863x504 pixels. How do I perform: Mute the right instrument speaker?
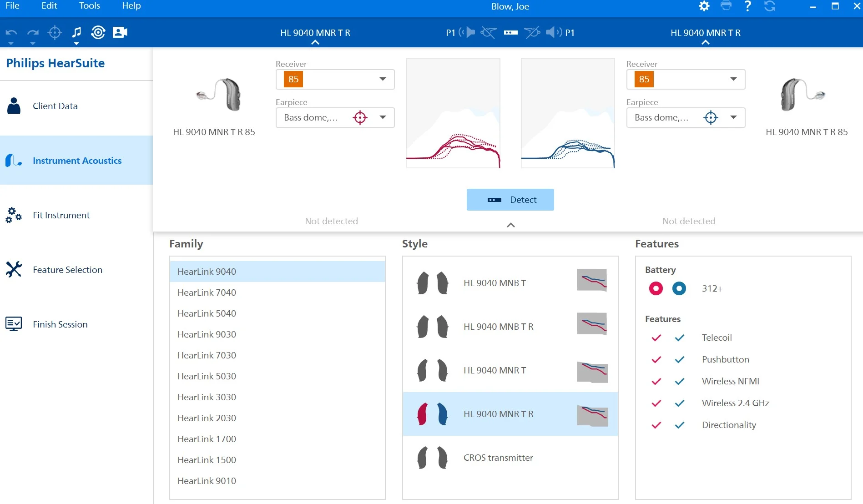[x=554, y=32]
